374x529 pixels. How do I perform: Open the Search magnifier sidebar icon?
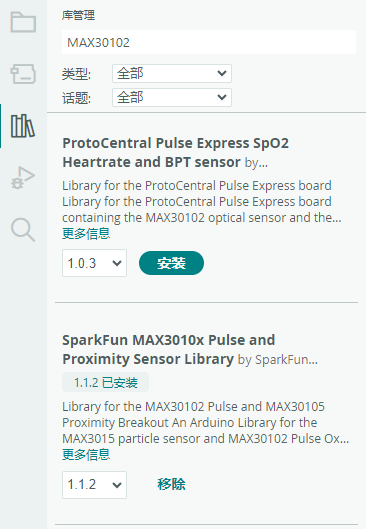(x=23, y=230)
